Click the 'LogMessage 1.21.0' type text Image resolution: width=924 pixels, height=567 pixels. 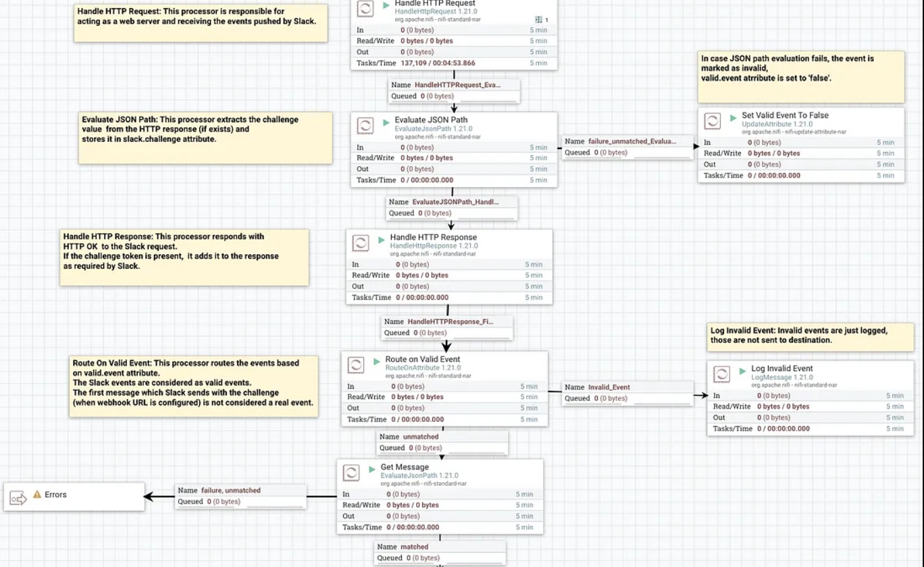(782, 377)
